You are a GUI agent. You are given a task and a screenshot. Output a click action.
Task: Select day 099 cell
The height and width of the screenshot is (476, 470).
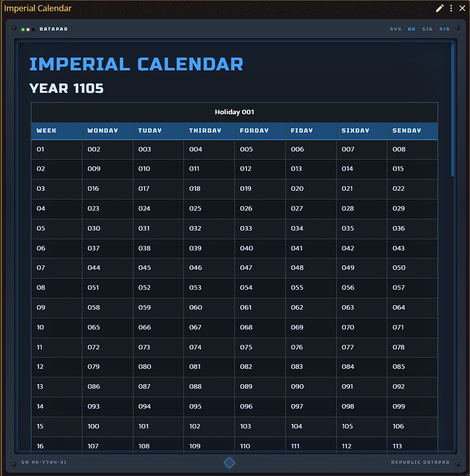(x=412, y=407)
